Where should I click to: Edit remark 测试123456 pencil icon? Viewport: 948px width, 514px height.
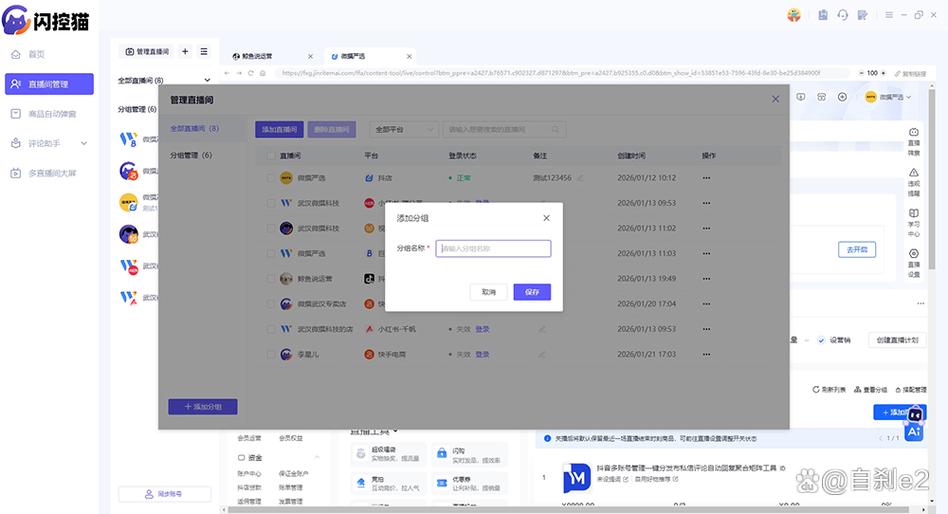[580, 178]
